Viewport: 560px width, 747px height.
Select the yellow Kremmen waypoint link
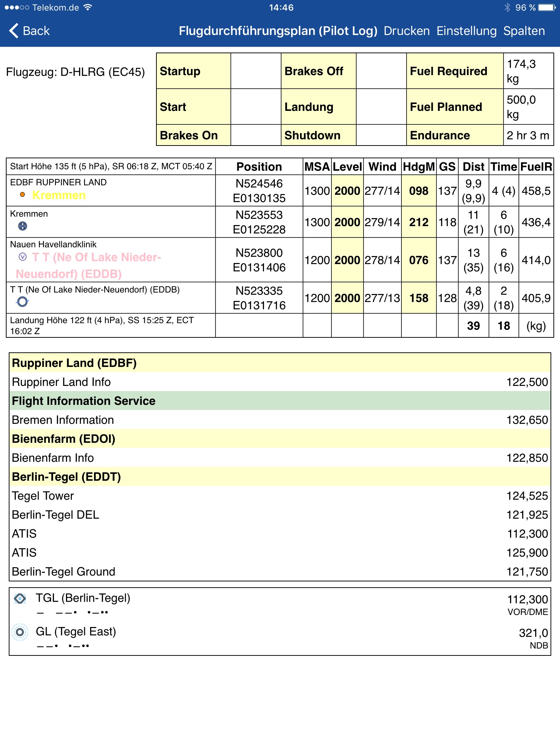click(x=59, y=195)
